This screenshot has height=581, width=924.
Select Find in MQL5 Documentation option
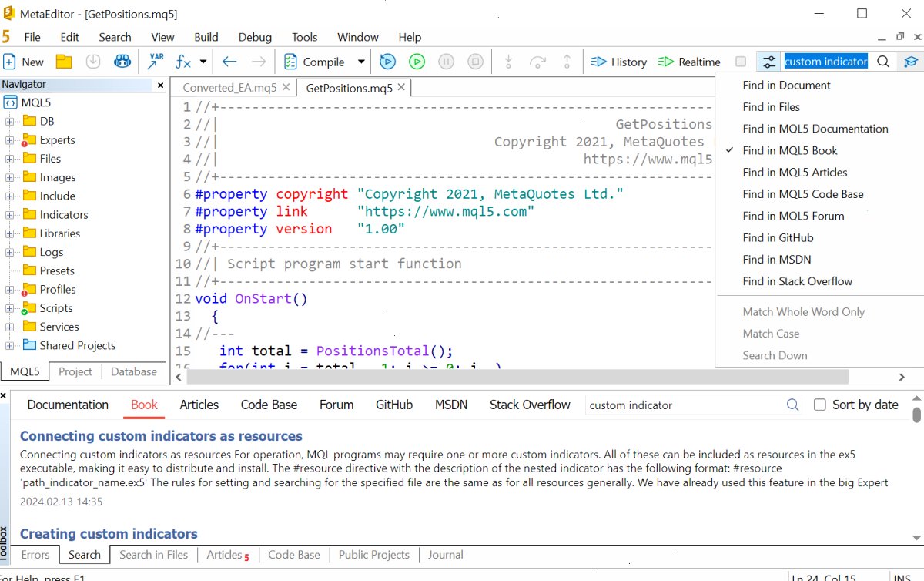815,129
